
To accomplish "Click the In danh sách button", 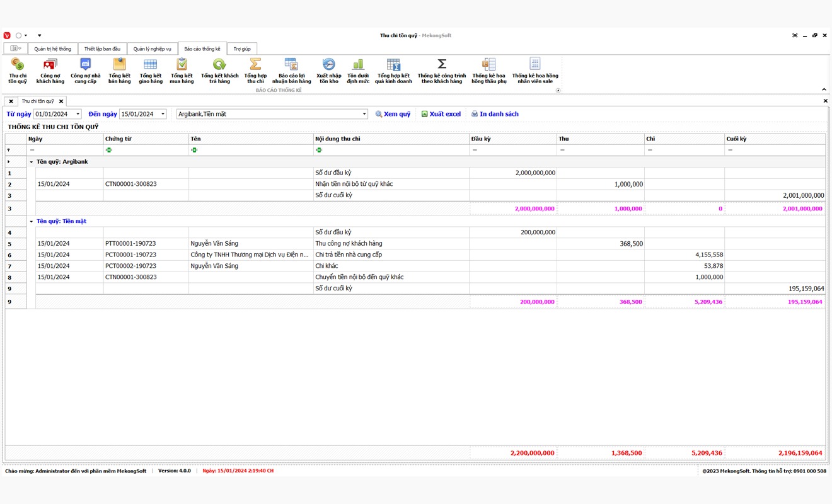I will (x=495, y=114).
